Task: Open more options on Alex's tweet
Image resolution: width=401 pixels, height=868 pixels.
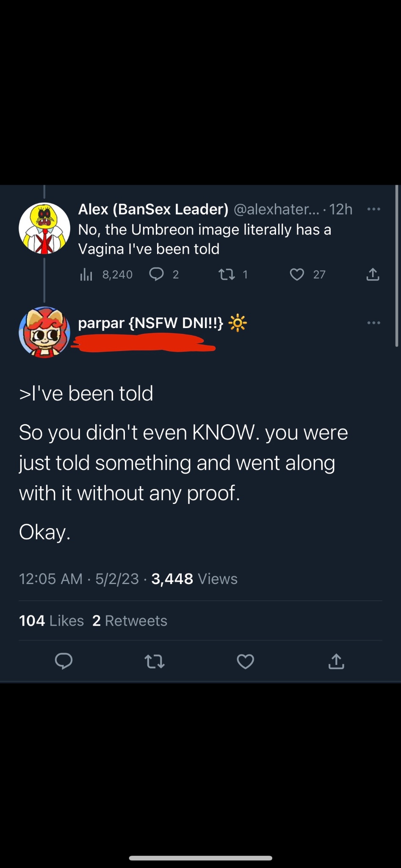Action: click(373, 209)
